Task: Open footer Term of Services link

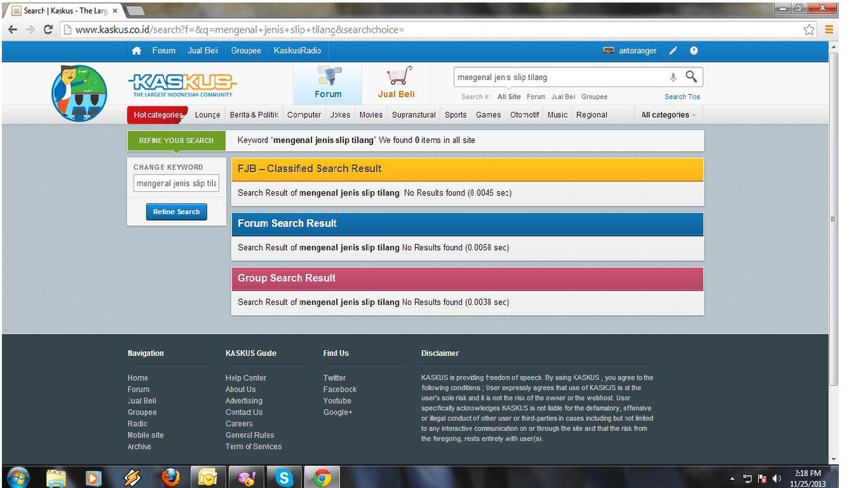Action: (253, 447)
